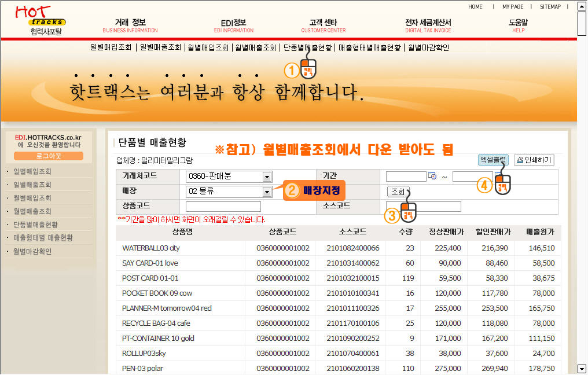
Task: Open the 전자 세금계산서 main menu
Action: (x=428, y=25)
